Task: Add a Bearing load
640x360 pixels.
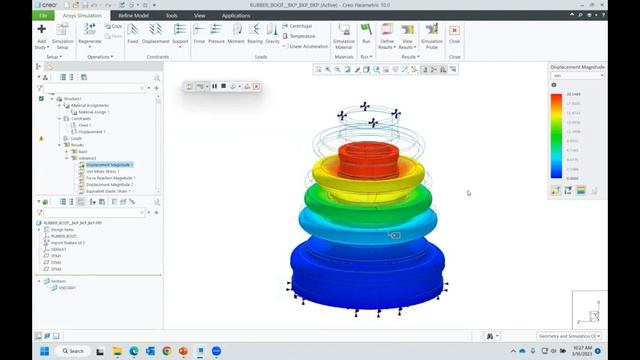Action: 255,33
